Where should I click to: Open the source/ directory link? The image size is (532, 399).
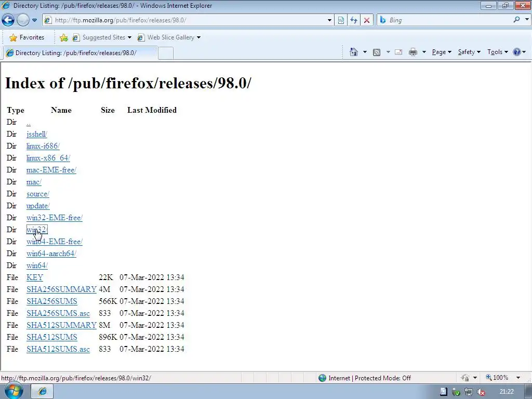37,194
